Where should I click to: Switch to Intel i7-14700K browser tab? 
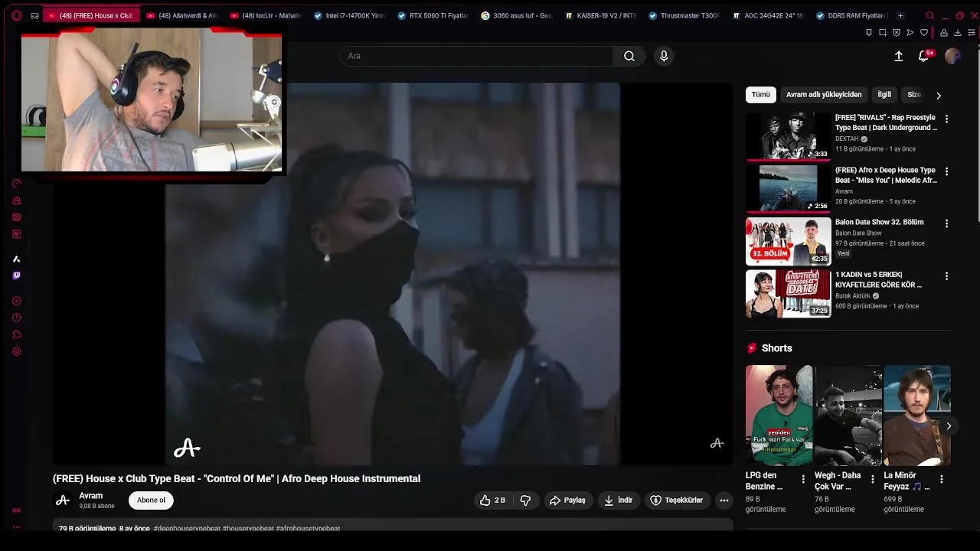(x=349, y=15)
